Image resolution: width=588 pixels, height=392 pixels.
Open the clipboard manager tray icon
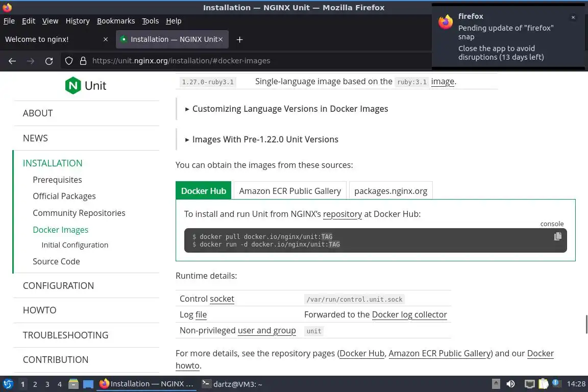[544, 384]
